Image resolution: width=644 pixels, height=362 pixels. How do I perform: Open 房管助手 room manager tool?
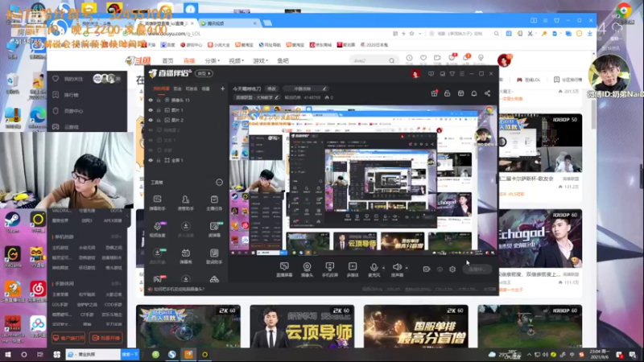[186, 203]
